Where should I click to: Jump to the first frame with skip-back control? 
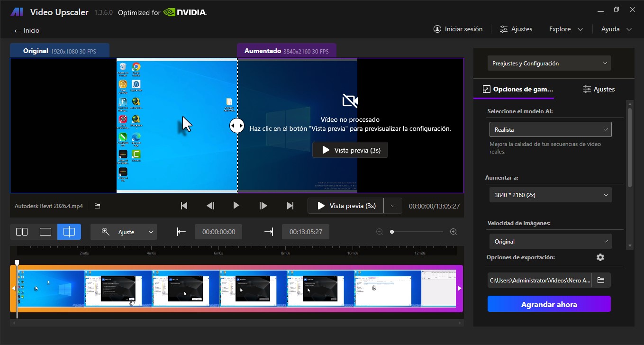(x=184, y=205)
